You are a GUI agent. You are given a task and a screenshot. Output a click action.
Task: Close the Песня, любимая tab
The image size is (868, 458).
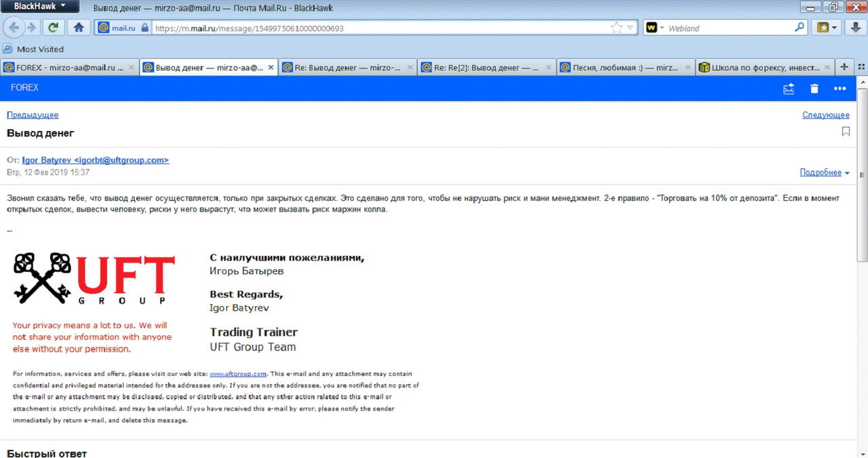688,67
